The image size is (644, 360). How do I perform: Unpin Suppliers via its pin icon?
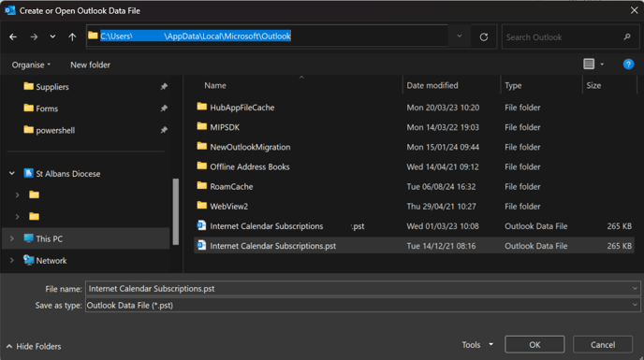(x=164, y=87)
